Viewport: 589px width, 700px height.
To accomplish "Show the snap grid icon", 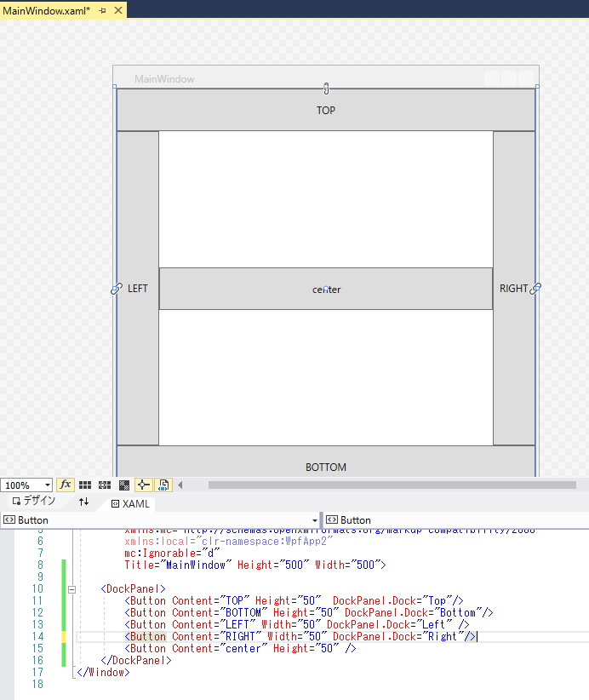I will [x=85, y=485].
